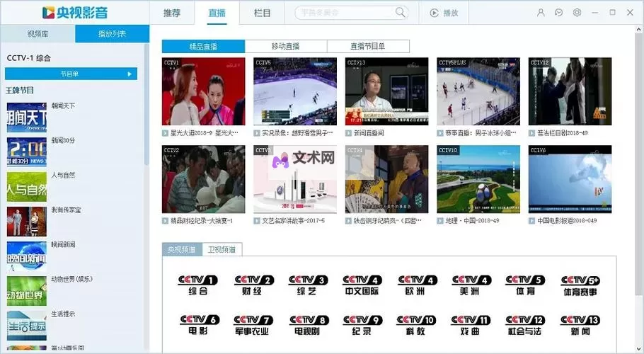
Task: Click the 地理·中国-2018-49 title link
Action: point(472,220)
